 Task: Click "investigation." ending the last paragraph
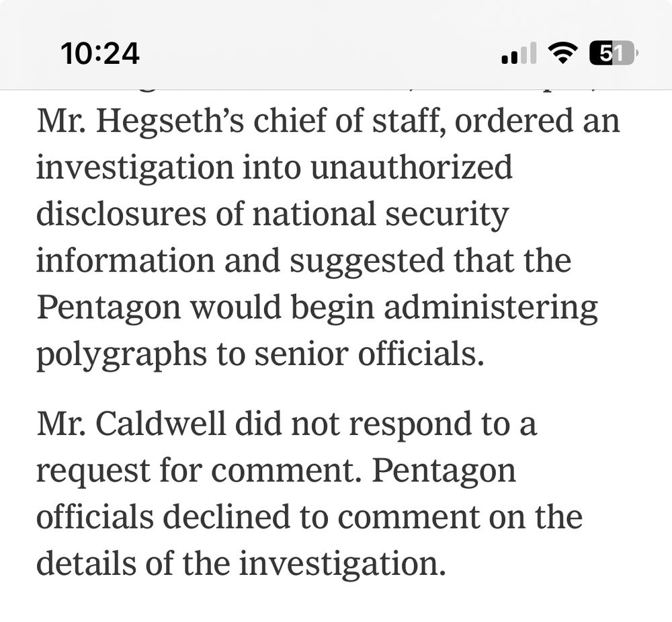343,563
